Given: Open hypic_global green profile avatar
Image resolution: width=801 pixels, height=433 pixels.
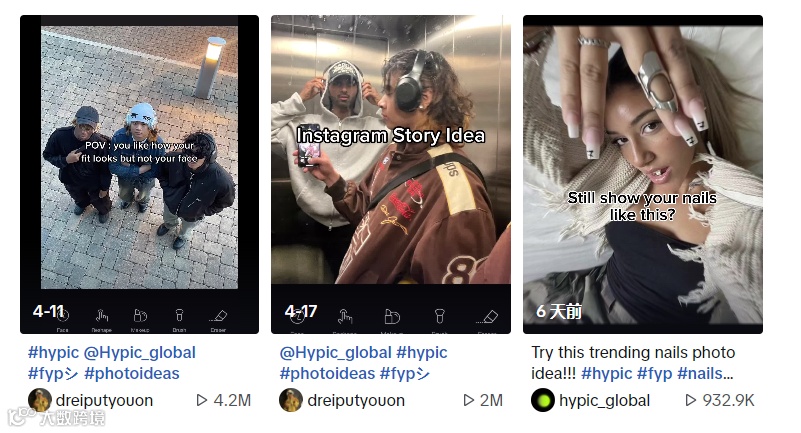Looking at the screenshot, I should coord(543,400).
